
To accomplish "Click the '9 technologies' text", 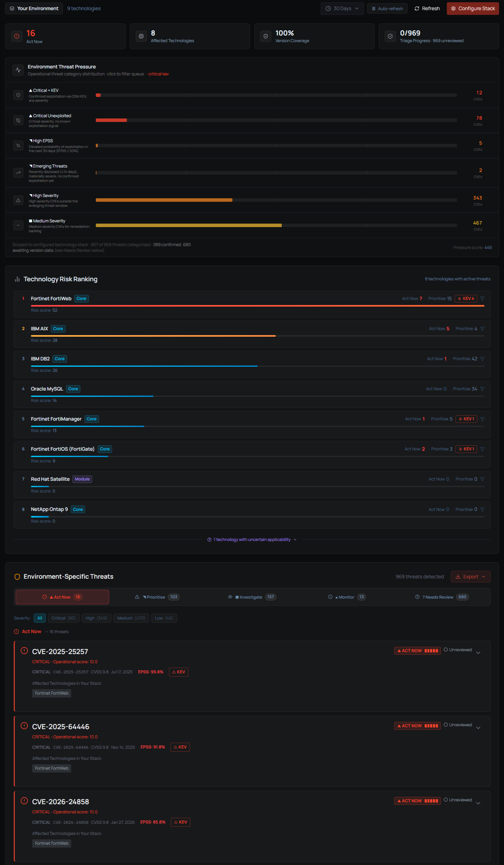I will (84, 9).
